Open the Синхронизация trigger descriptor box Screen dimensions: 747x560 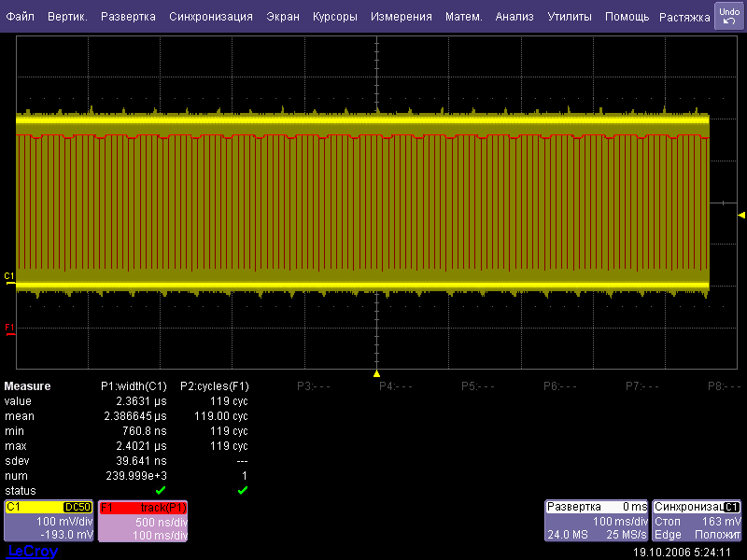click(698, 521)
